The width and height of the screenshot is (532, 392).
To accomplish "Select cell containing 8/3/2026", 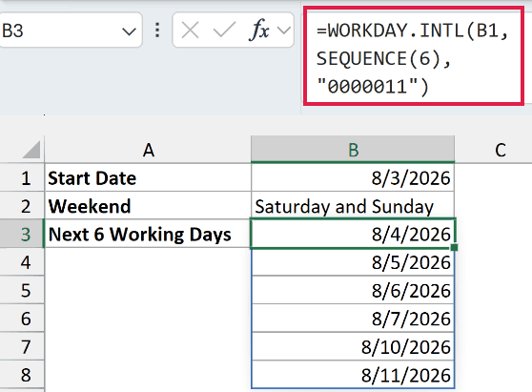I will [x=353, y=177].
